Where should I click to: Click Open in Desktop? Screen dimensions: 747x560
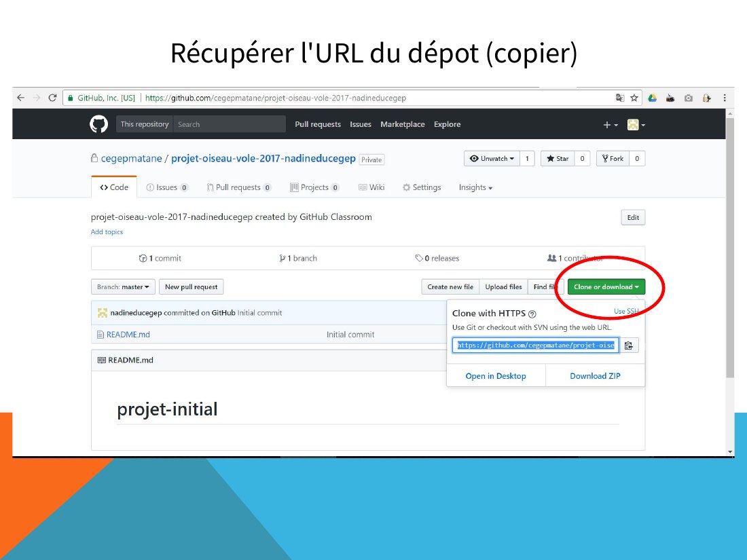pos(496,376)
